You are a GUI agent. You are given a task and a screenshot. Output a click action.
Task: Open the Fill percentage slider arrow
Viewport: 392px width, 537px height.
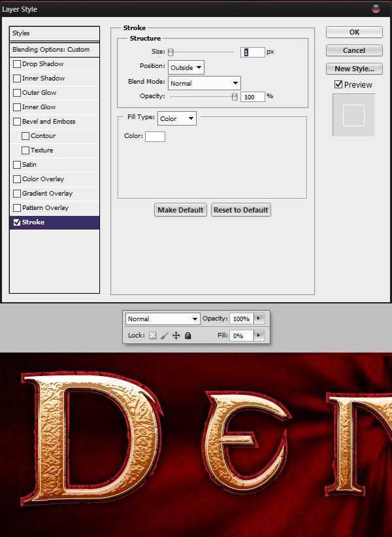259,336
